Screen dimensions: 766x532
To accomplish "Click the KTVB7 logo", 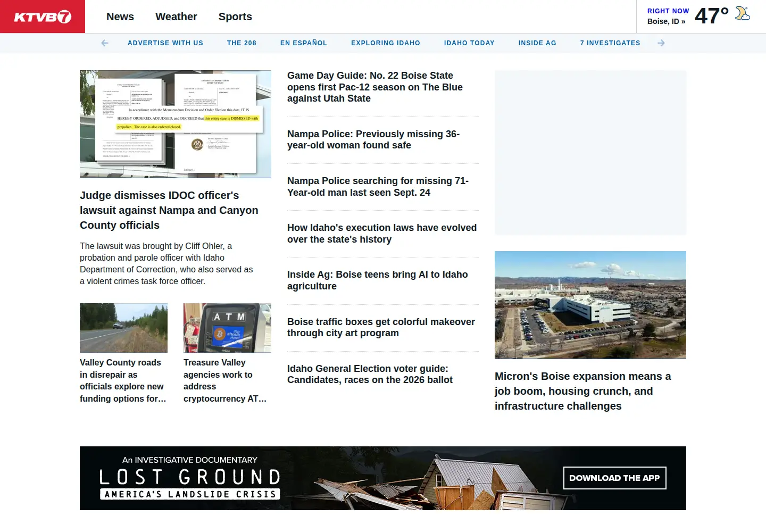I will (43, 16).
